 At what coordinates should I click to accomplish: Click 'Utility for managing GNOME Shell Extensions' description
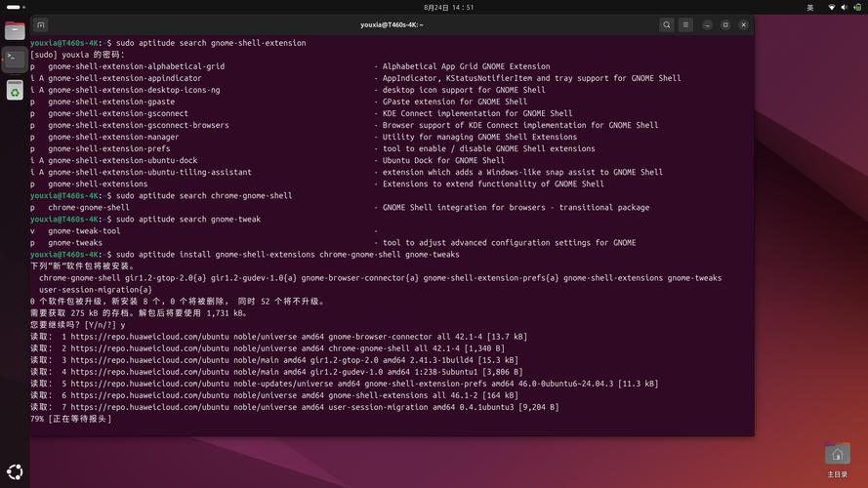(x=479, y=137)
